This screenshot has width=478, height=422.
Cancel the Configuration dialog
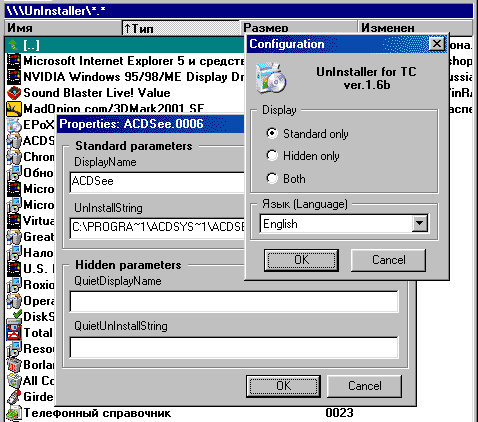coord(388,260)
